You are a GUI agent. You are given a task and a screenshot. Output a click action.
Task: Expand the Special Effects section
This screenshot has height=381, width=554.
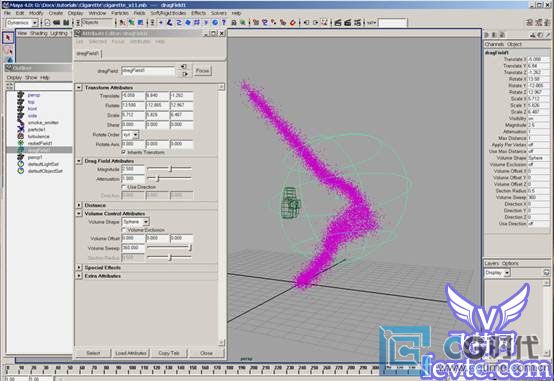79,268
